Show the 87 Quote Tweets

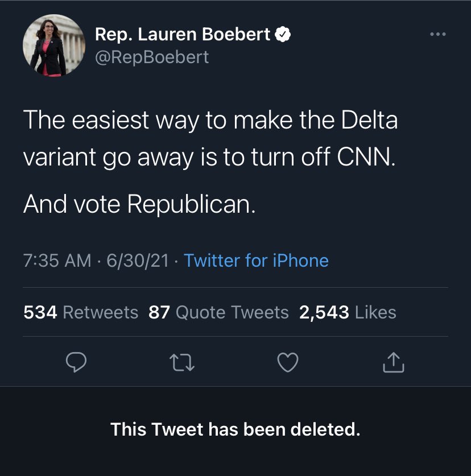coord(218,312)
